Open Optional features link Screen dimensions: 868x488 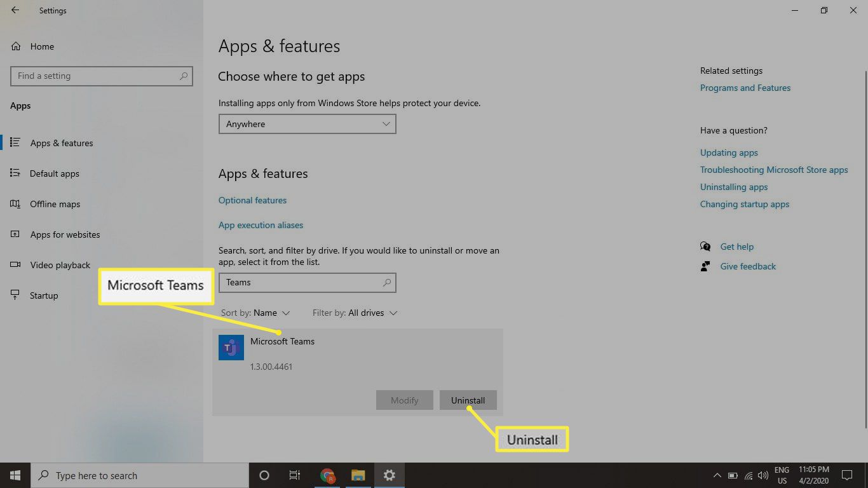(252, 200)
